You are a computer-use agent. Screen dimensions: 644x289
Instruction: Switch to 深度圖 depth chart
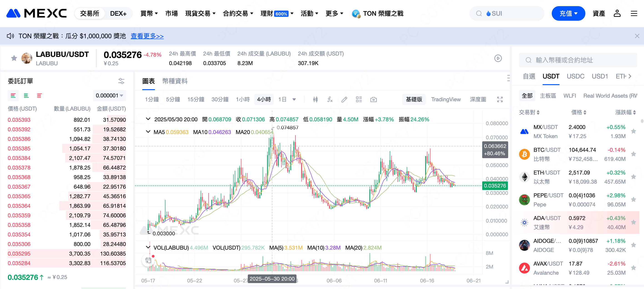[478, 99]
